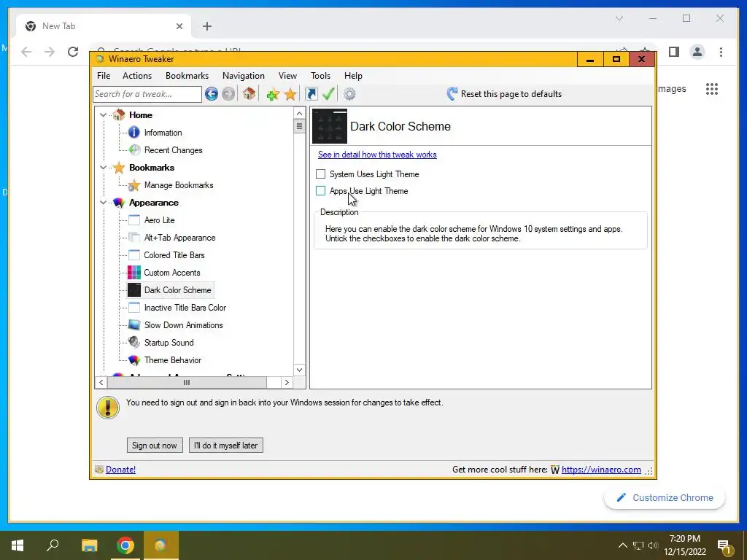Image resolution: width=747 pixels, height=560 pixels.
Task: Open the Actions menu
Action: (x=137, y=76)
